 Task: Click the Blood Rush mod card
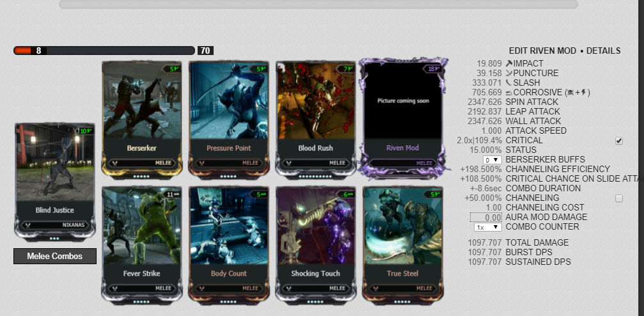[315, 120]
